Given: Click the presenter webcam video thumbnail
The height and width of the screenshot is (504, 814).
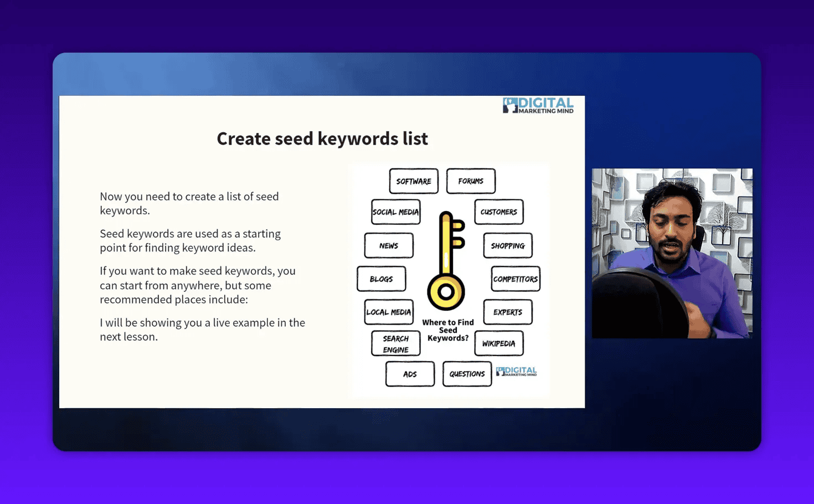Looking at the screenshot, I should (x=672, y=253).
